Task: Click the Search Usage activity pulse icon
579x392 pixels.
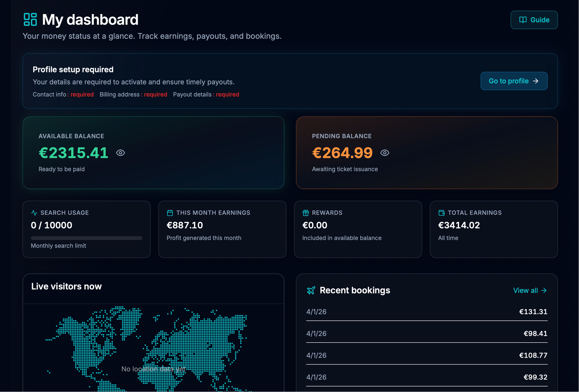Action: pos(34,213)
